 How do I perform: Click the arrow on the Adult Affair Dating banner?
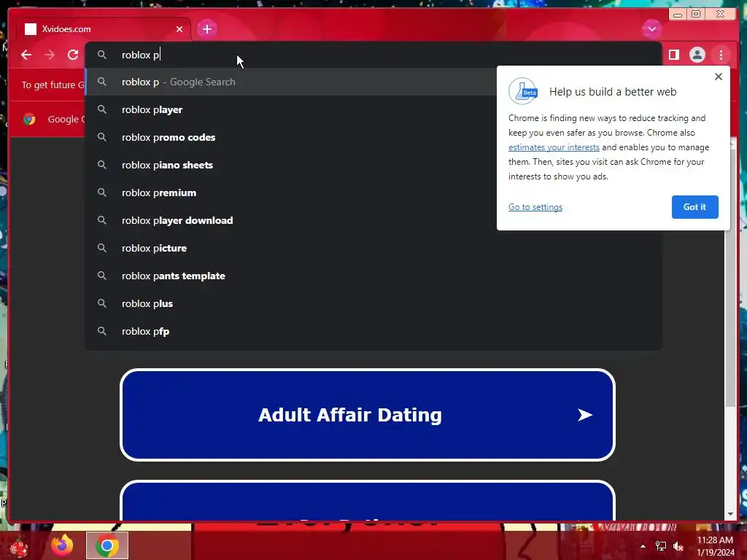[x=585, y=415]
